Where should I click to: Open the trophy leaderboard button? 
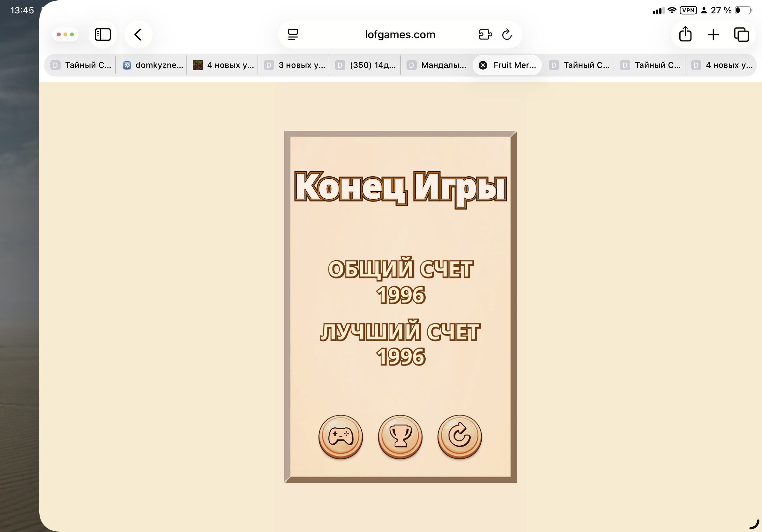400,437
